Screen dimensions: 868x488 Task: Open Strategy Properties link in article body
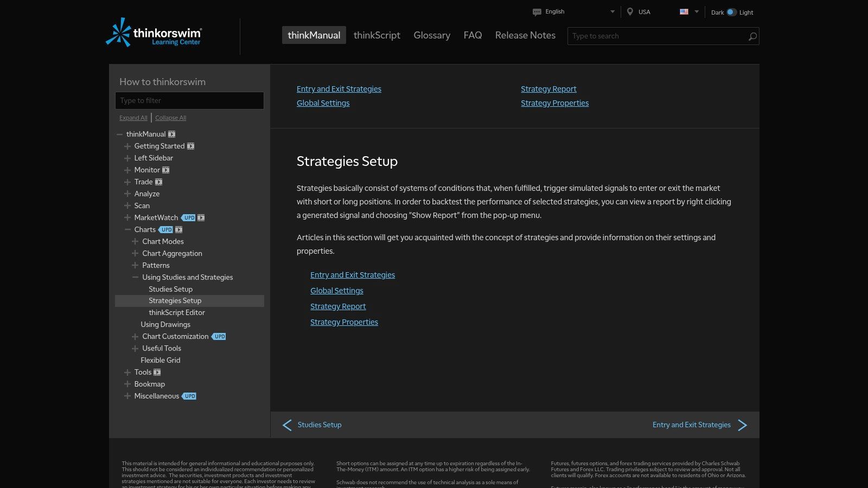click(x=344, y=322)
